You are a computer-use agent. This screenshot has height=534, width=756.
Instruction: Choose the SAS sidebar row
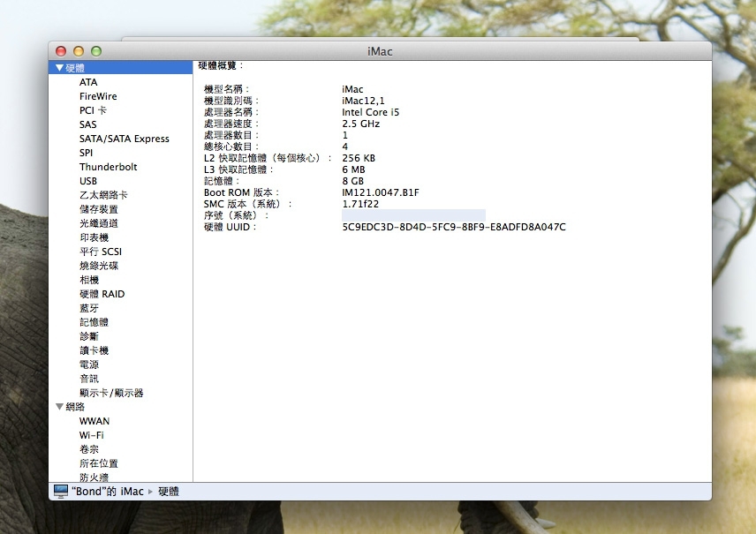pos(87,124)
